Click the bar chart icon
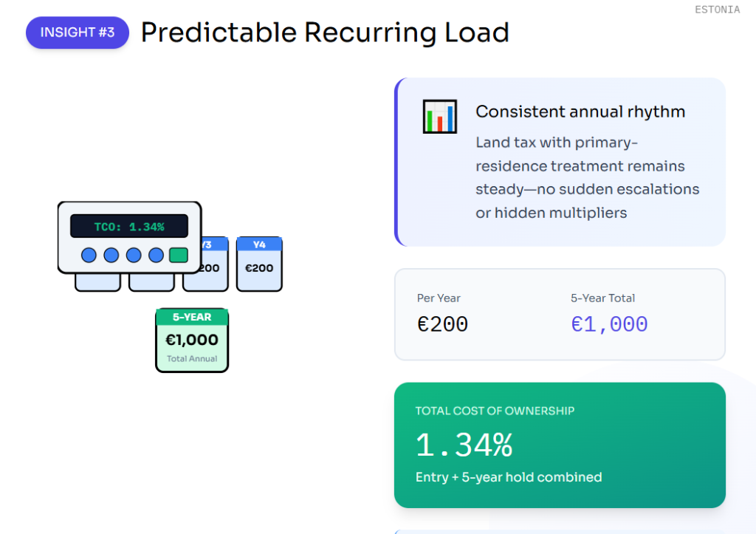The height and width of the screenshot is (534, 756). tap(439, 117)
